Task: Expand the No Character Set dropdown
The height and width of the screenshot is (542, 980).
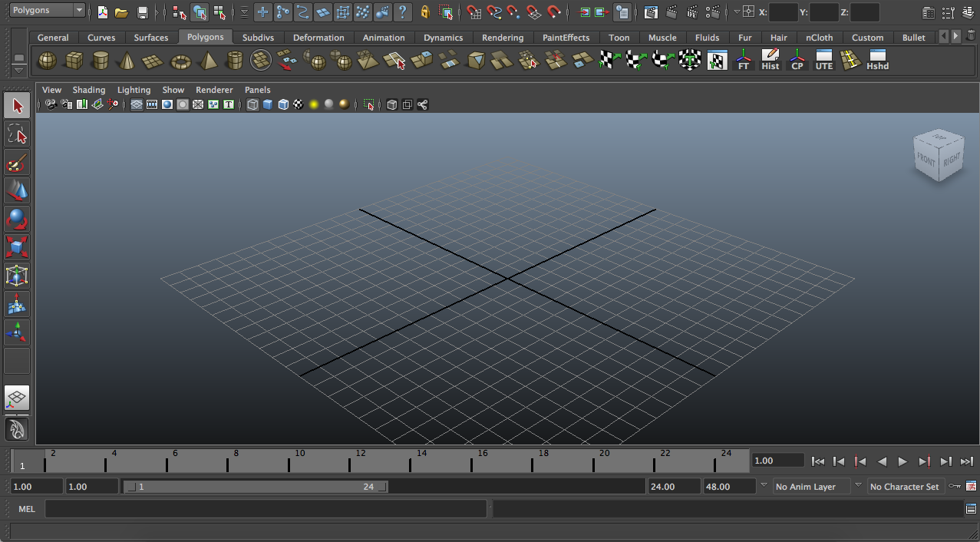Action: tap(906, 486)
